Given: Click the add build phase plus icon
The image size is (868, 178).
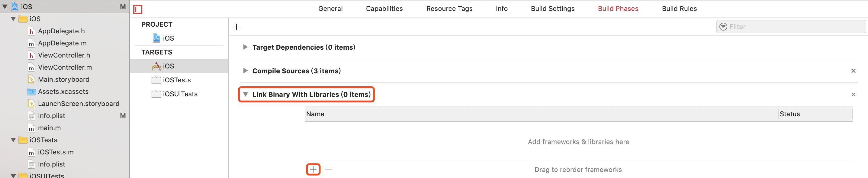Looking at the screenshot, I should (236, 27).
